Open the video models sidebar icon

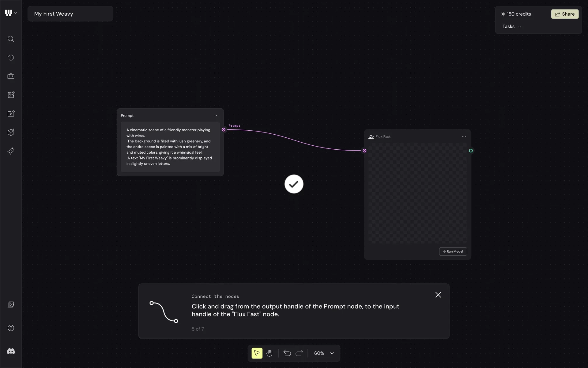11,113
